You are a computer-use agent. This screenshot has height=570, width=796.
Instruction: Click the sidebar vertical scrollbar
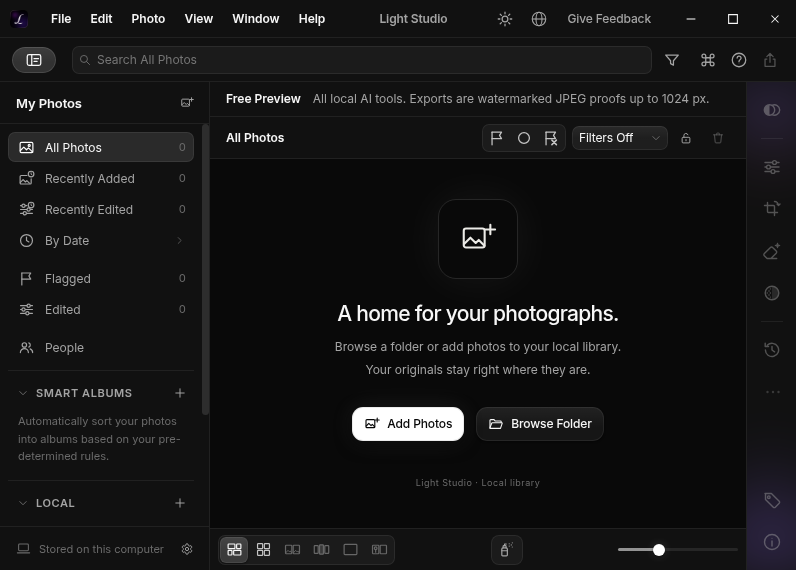tap(205, 269)
